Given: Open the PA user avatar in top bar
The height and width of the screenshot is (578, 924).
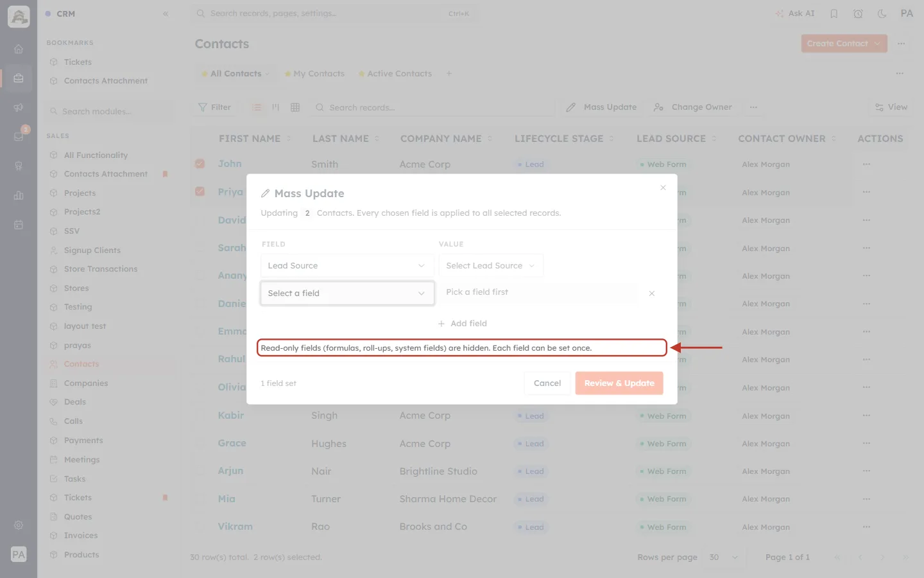Looking at the screenshot, I should (x=907, y=13).
